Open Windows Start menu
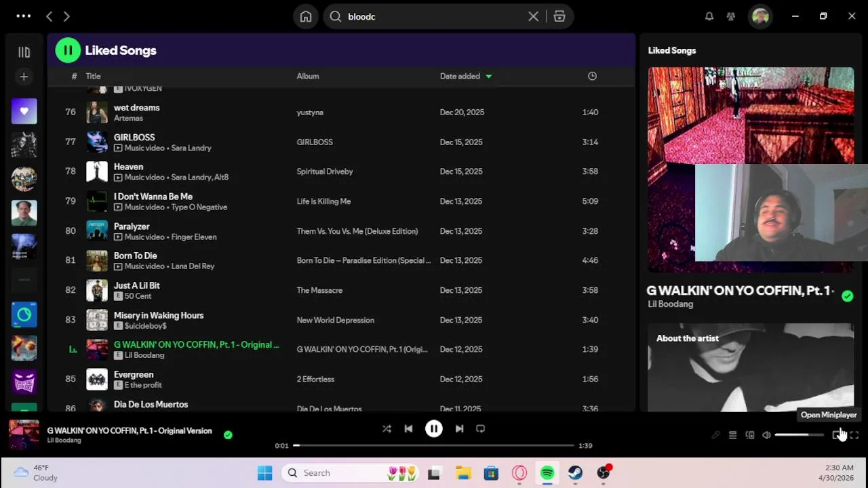868x488 pixels. point(264,473)
